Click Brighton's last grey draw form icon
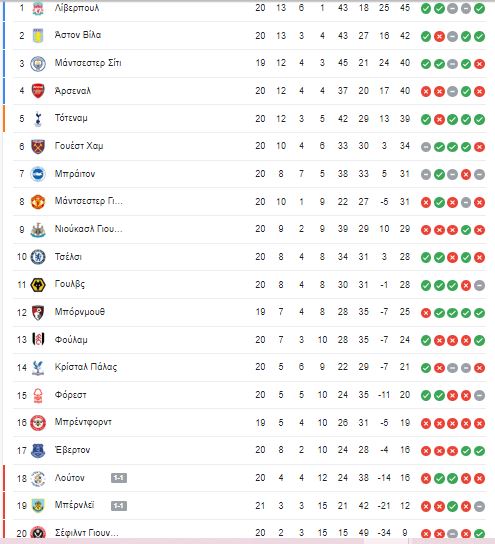Screen dimensions: 495x544 pos(479,175)
